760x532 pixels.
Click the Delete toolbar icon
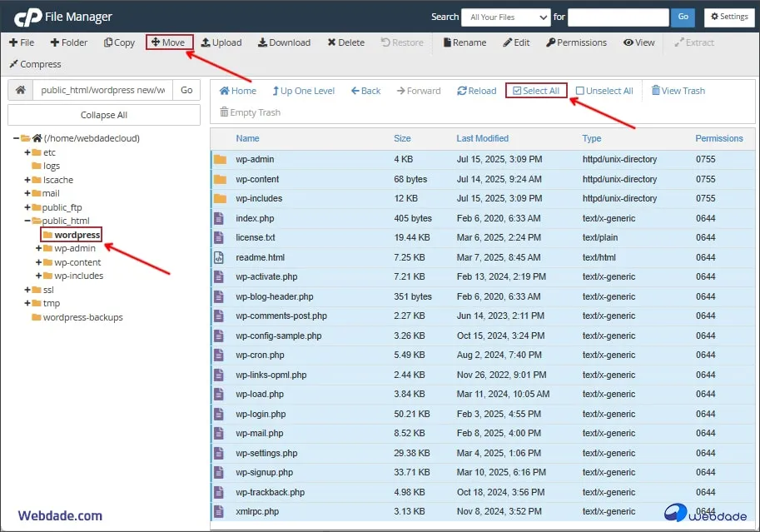coord(332,42)
